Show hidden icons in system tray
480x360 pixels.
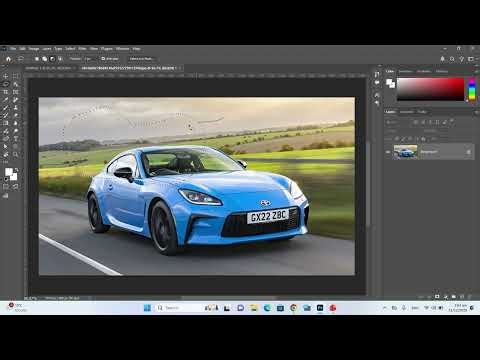pos(384,308)
